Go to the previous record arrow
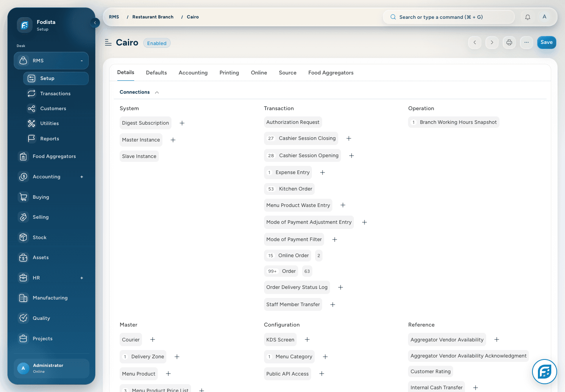The image size is (565, 392). (475, 42)
